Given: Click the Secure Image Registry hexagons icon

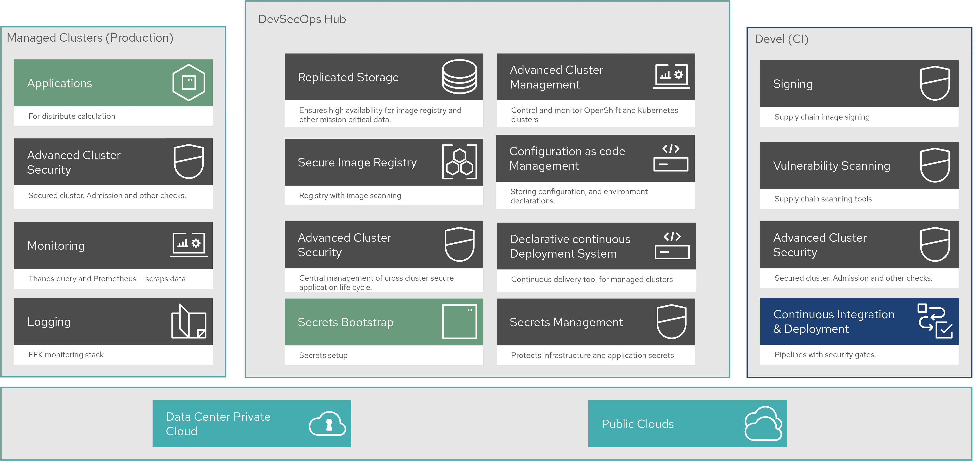Looking at the screenshot, I should pyautogui.click(x=459, y=162).
